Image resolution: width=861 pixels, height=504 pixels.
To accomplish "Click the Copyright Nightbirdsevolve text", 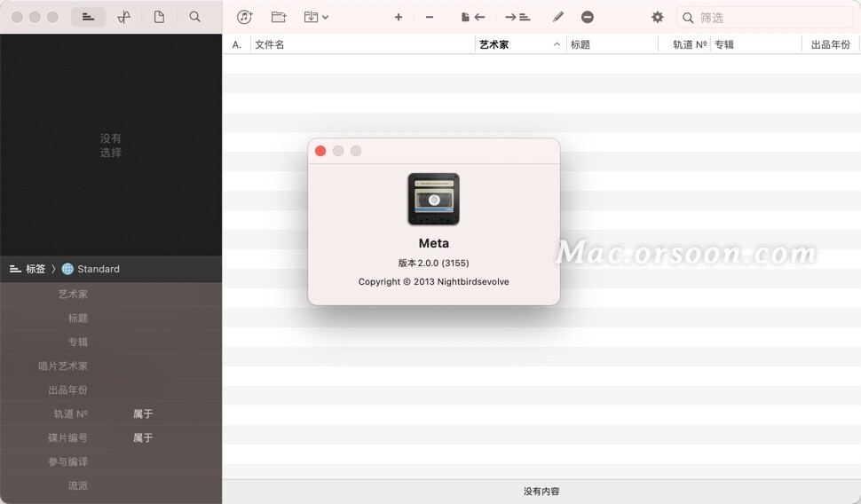I will point(434,281).
